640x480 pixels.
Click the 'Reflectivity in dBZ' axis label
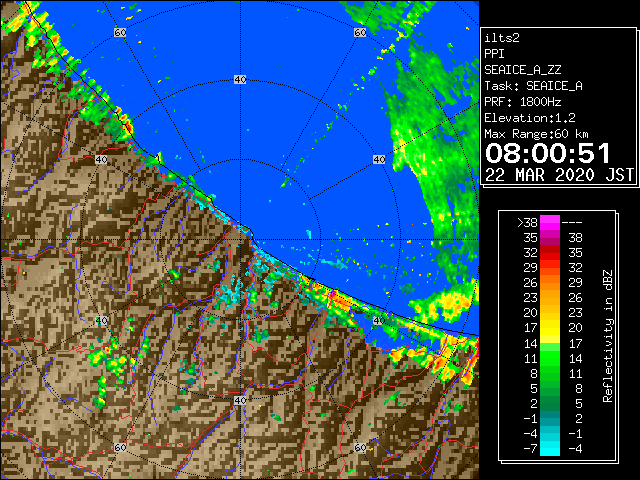607,336
